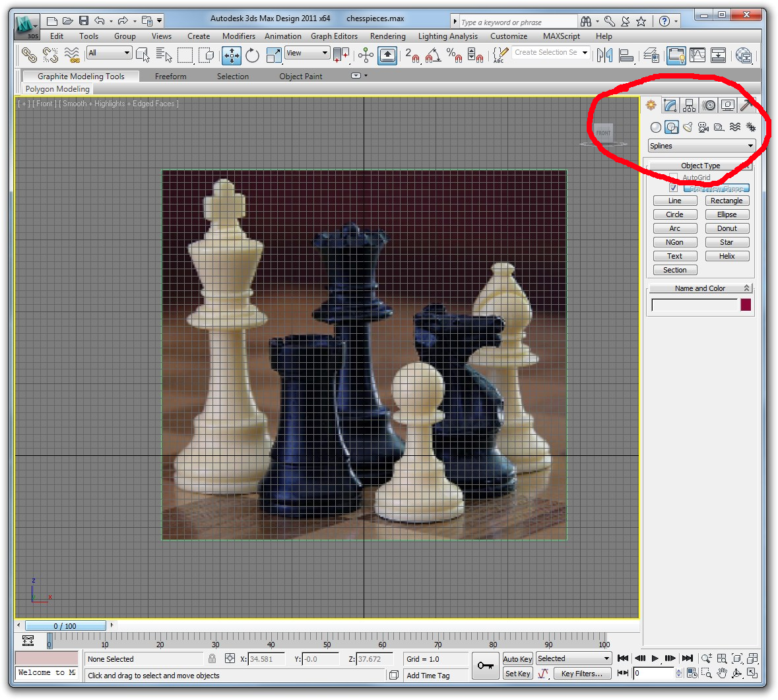Toggle the Auto Key animation mode
This screenshot has width=778, height=700.
[x=517, y=659]
